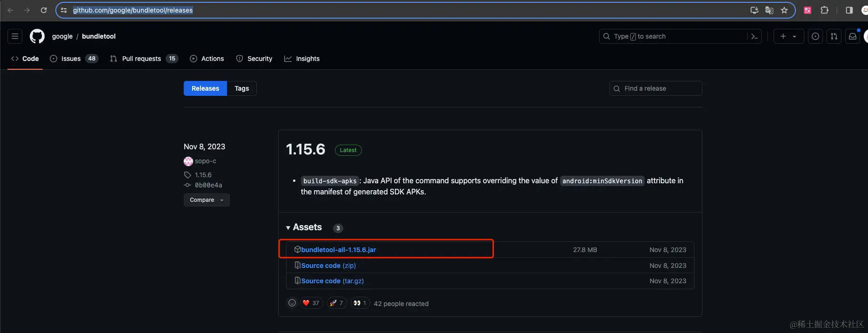Download Source code (tar.gz)

coord(333,281)
